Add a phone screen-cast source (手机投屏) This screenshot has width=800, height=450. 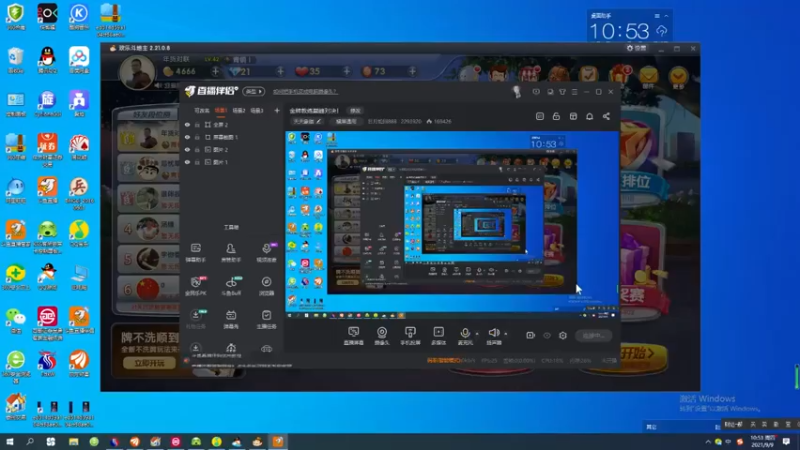tap(410, 336)
